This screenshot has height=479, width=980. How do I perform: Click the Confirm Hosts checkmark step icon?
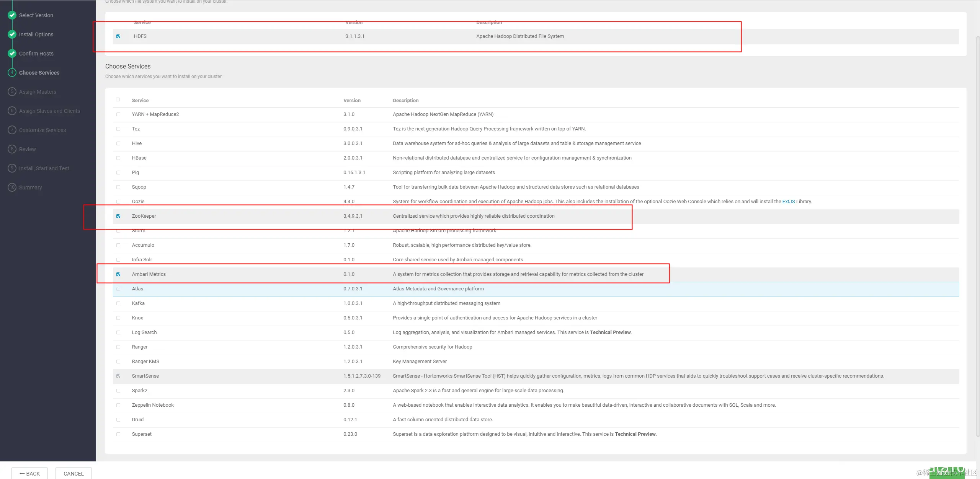(12, 54)
